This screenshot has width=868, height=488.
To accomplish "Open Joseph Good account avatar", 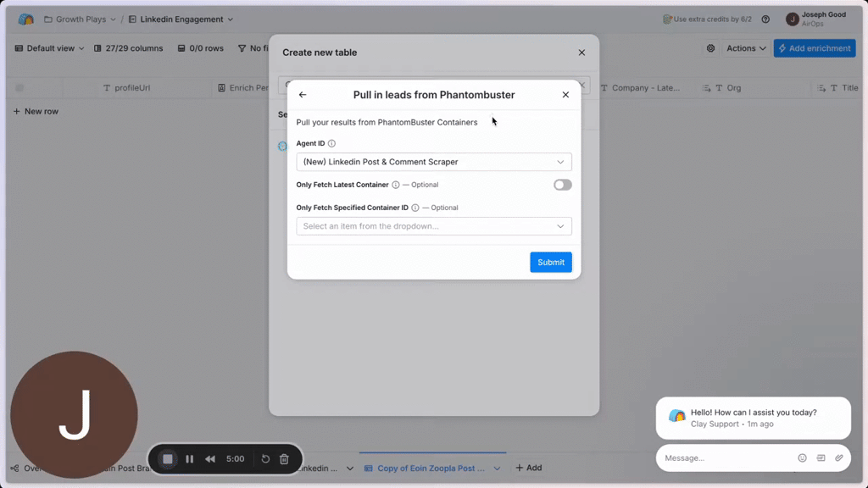I will pyautogui.click(x=793, y=19).
